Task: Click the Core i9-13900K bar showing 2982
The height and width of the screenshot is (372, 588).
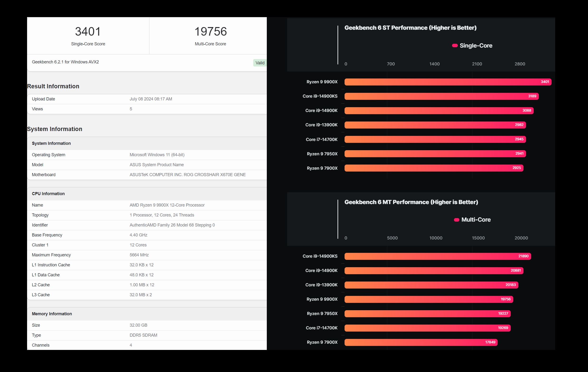Action: pos(435,125)
